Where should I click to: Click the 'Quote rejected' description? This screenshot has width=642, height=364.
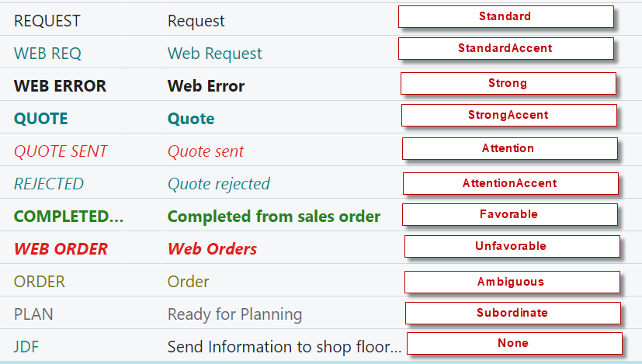[219, 184]
